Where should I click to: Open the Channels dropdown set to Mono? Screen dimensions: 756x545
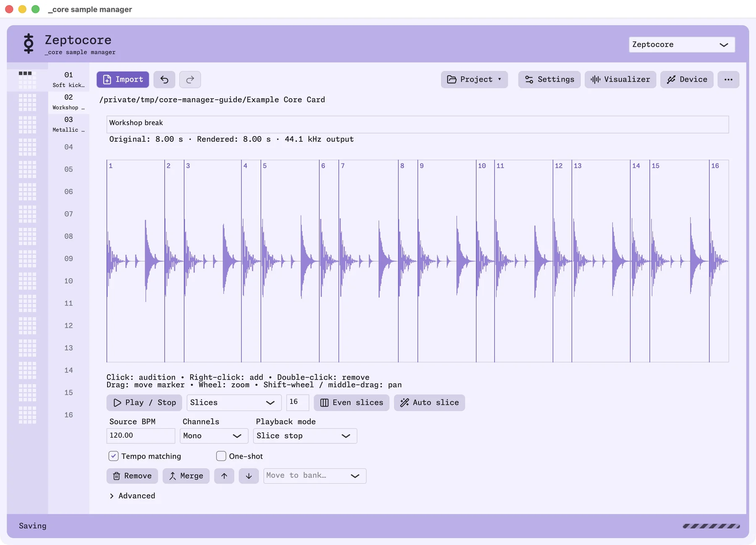pyautogui.click(x=214, y=436)
